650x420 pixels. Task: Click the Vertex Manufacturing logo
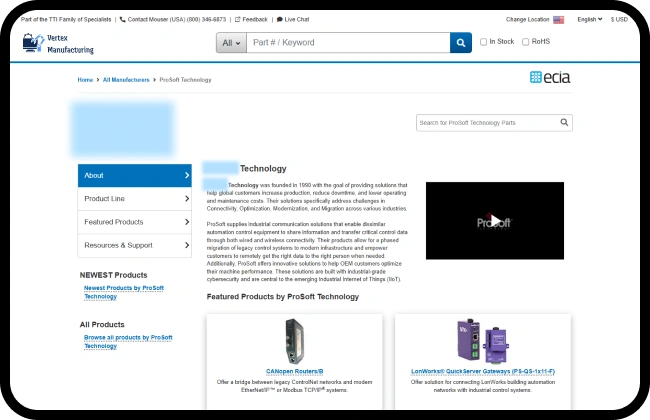(x=58, y=43)
